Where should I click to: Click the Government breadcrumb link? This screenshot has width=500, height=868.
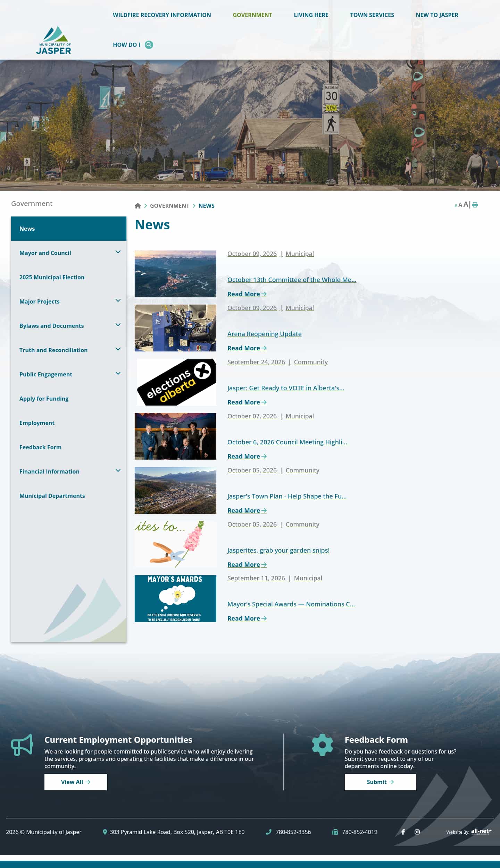169,206
